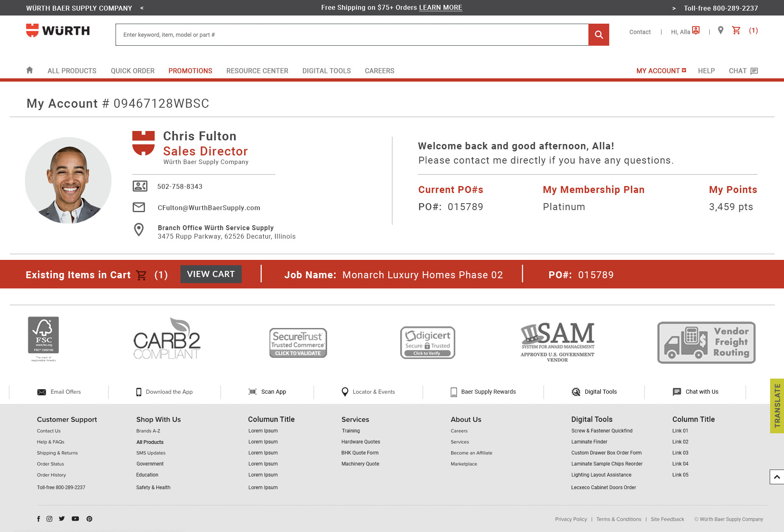
Task: Open the Chat speech bubble in navigation
Action: pos(754,71)
